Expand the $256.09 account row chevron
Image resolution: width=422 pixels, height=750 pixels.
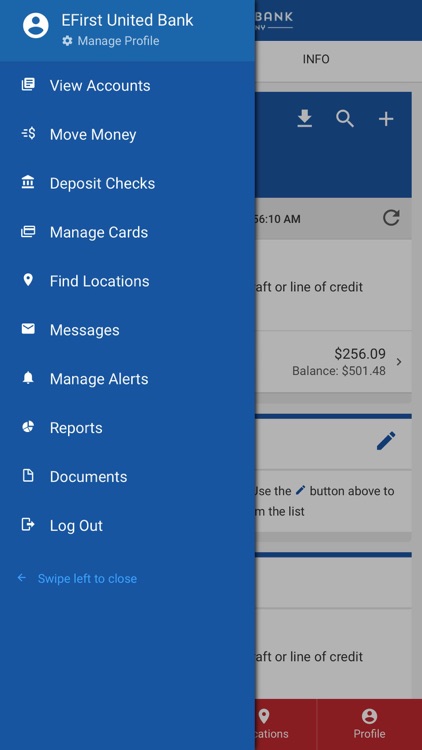point(399,362)
